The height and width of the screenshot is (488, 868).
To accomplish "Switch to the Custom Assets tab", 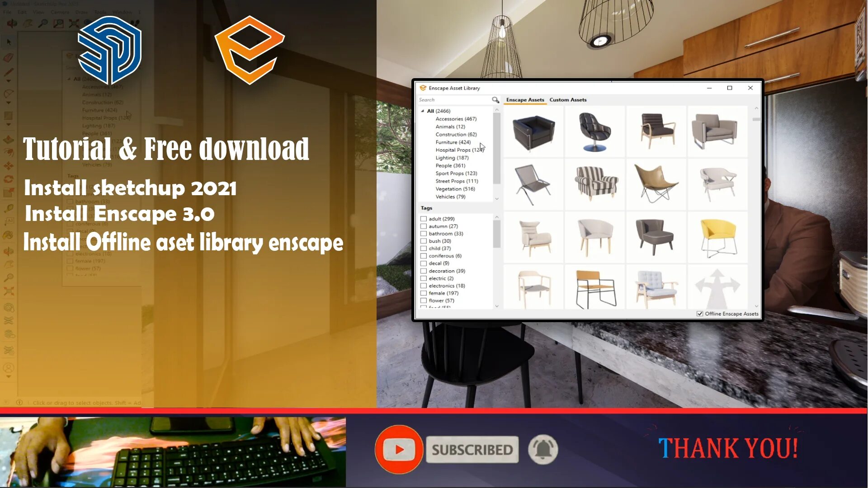I will [568, 100].
